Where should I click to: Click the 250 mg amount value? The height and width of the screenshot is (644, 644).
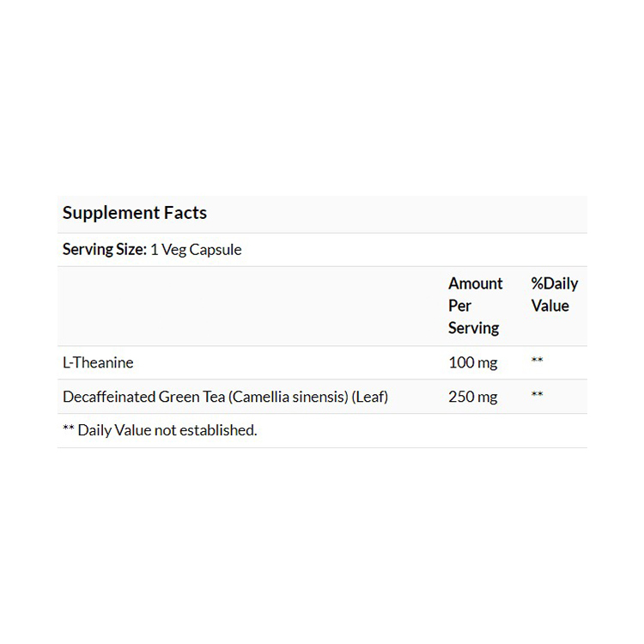coord(472,397)
